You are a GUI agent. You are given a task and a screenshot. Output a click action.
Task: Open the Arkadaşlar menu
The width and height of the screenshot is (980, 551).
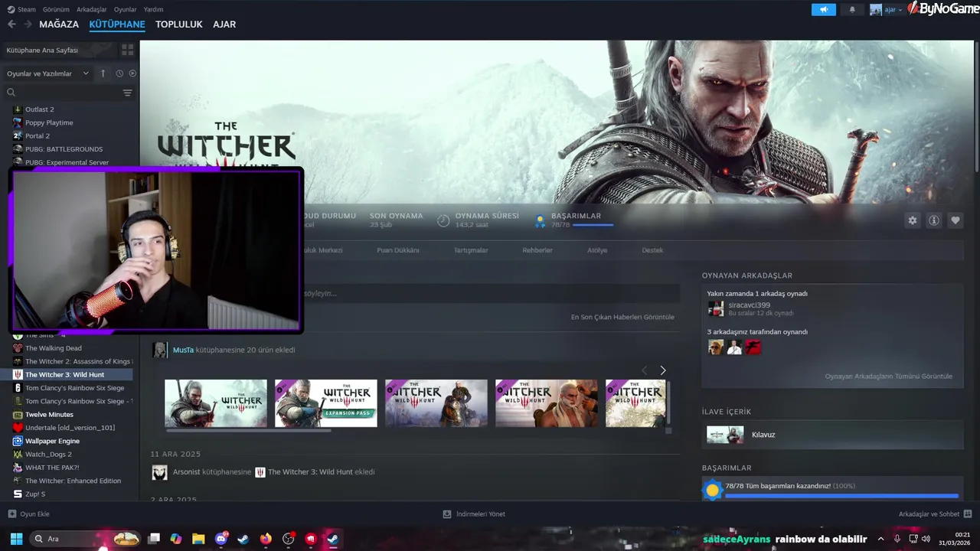coord(92,9)
